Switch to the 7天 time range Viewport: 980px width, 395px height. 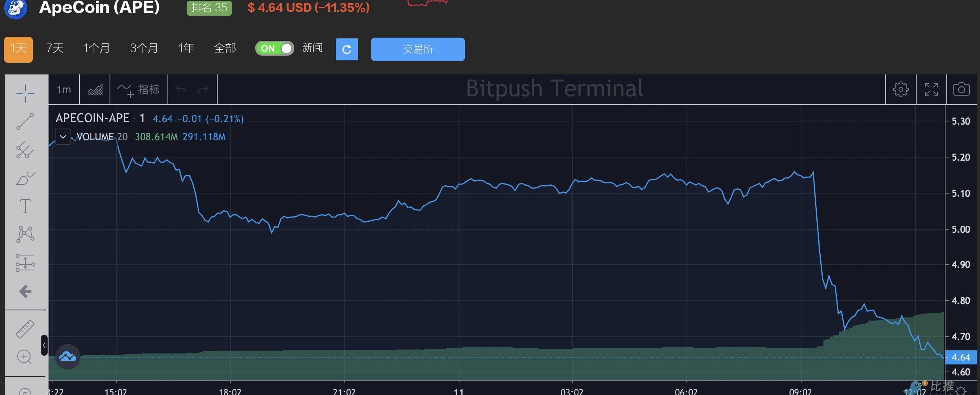coord(55,48)
